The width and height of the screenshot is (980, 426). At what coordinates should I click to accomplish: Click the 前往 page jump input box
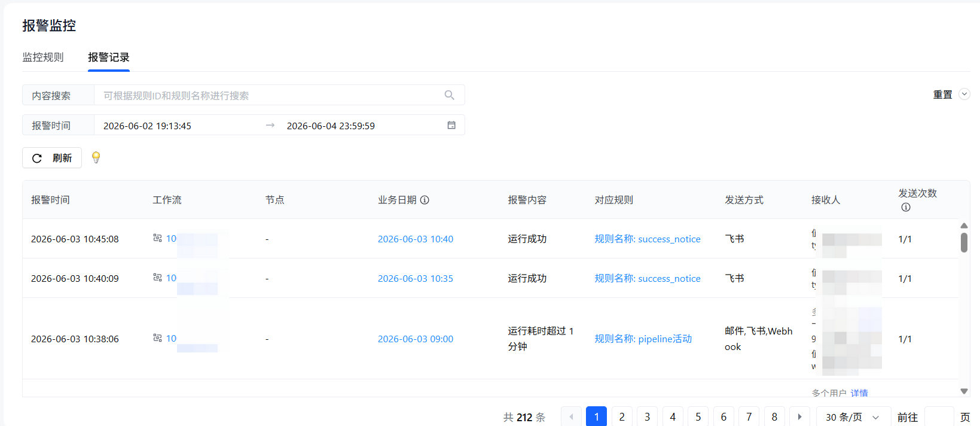coord(939,417)
